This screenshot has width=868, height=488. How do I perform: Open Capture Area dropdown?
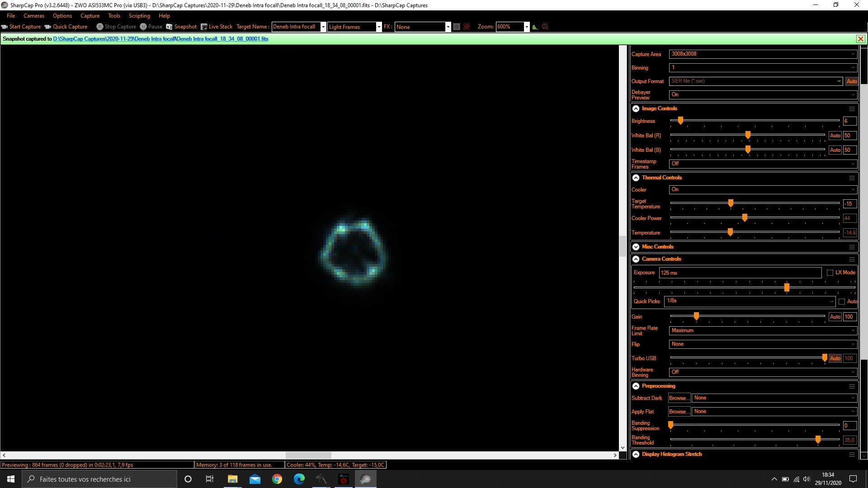coord(763,54)
